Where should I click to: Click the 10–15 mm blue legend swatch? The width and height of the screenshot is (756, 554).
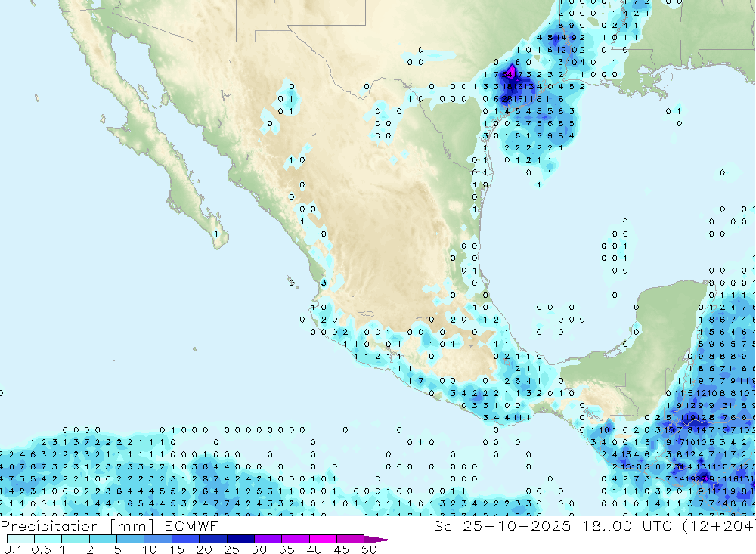(158, 539)
